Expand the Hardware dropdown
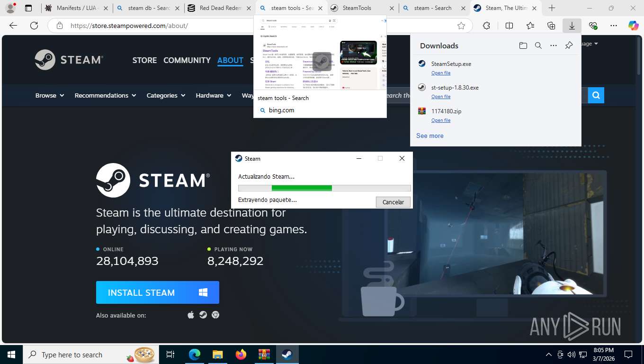The width and height of the screenshot is (644, 364). tap(214, 95)
